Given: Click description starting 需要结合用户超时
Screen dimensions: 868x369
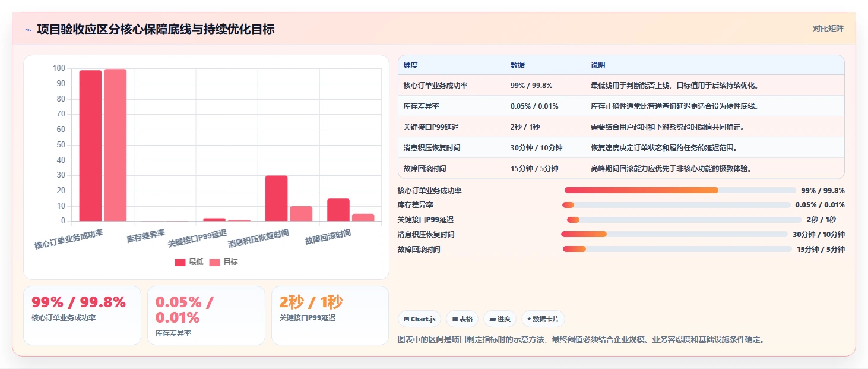Looking at the screenshot, I should (667, 127).
